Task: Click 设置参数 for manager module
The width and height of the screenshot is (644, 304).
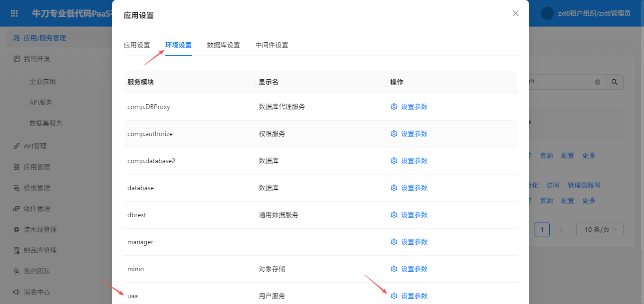Action: pyautogui.click(x=414, y=242)
